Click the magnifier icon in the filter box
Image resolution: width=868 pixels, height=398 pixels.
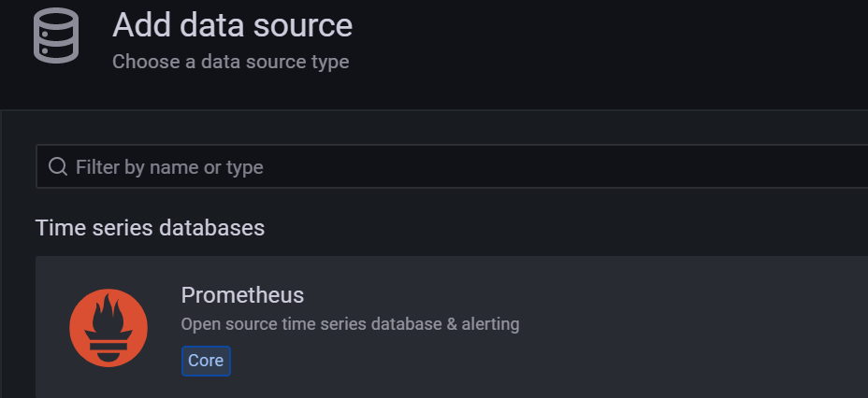coord(58,167)
